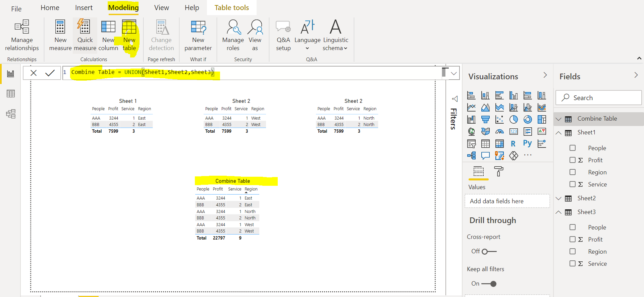Viewport: 644px width, 297px height.
Task: Toggle the Cross-report switch
Action: [489, 251]
